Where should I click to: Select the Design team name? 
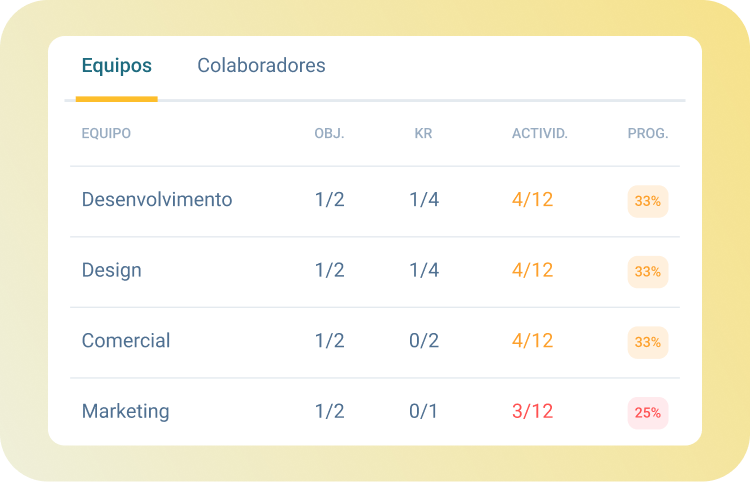click(x=112, y=271)
